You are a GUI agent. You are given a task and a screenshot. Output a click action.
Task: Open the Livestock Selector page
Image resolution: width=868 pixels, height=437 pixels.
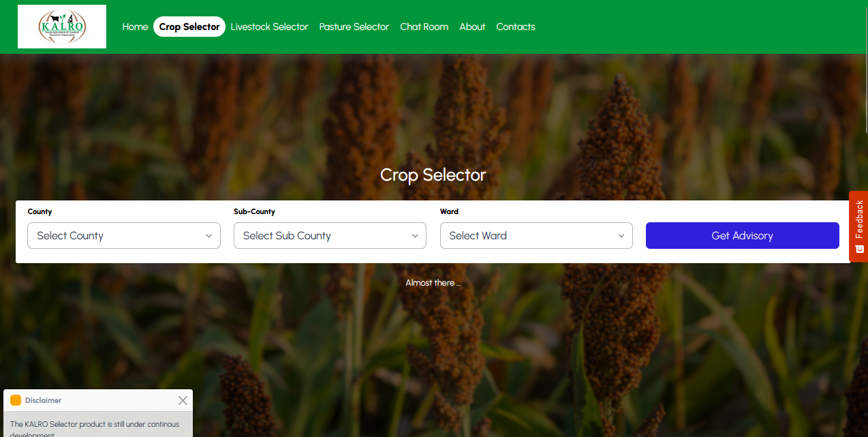[270, 27]
